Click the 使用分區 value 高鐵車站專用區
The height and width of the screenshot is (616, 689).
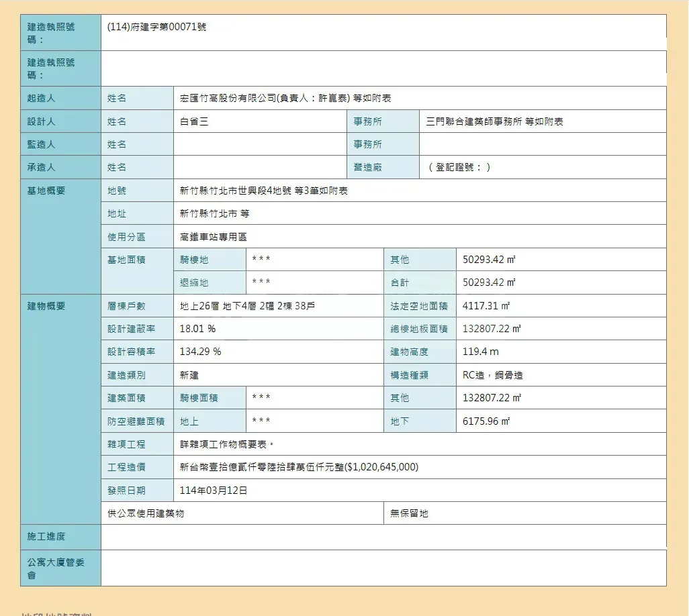click(x=214, y=238)
